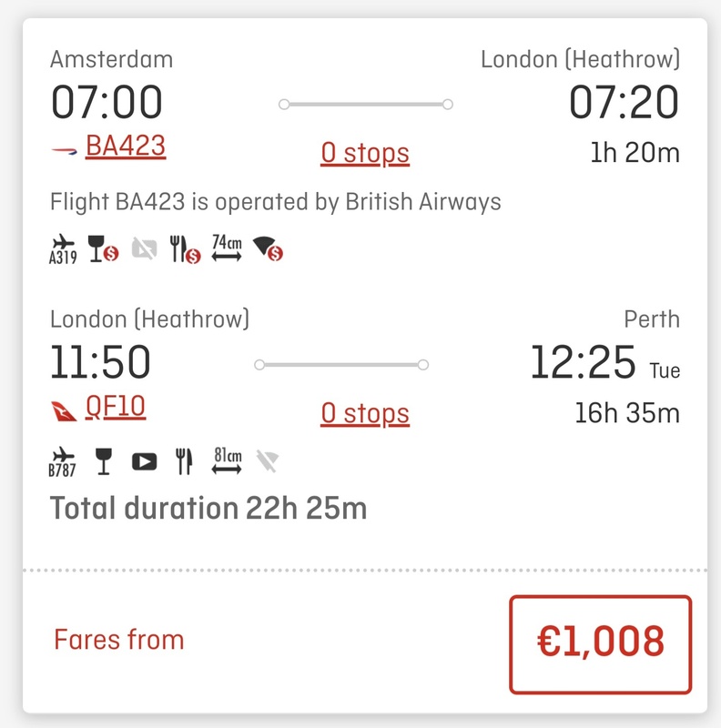
Task: Click the video entertainment icon for QF10
Action: point(144,461)
